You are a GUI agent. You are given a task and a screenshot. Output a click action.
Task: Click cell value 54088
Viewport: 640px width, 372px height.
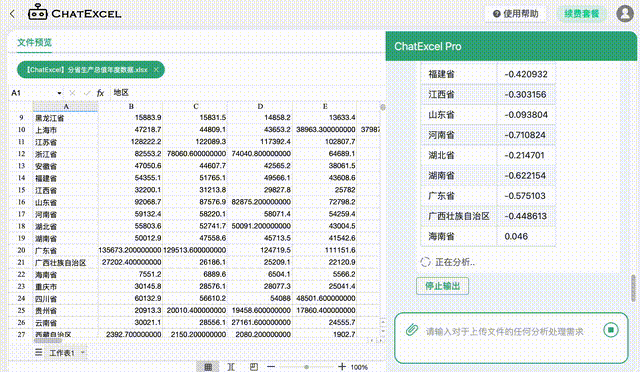260,298
